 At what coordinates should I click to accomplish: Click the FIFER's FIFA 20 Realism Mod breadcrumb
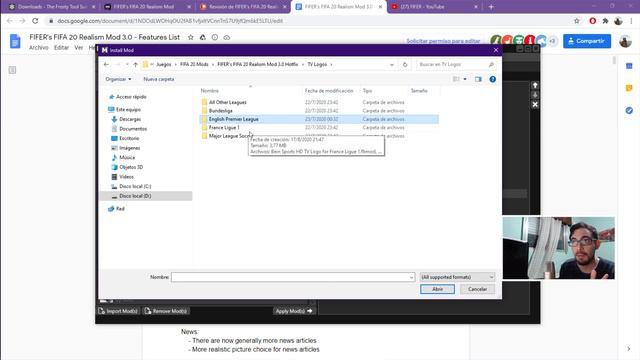pos(258,64)
